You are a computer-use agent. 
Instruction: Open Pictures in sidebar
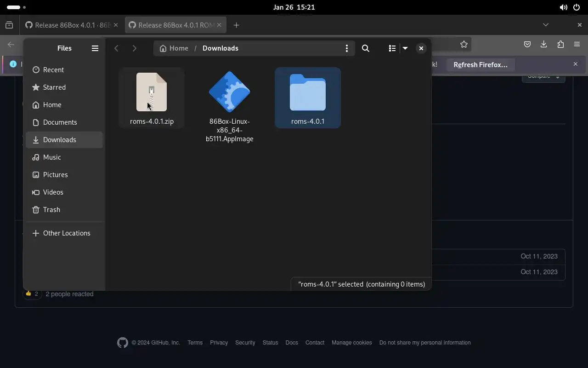64,175
